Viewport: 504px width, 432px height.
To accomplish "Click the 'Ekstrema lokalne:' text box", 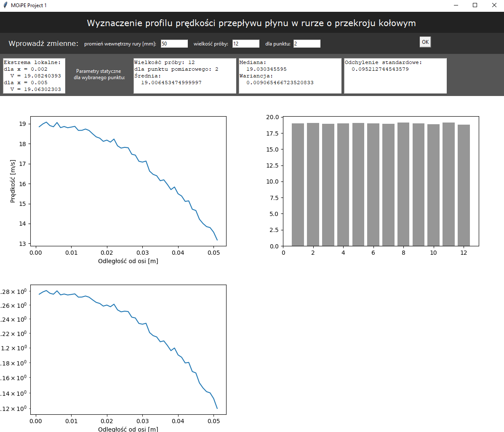I will point(34,76).
